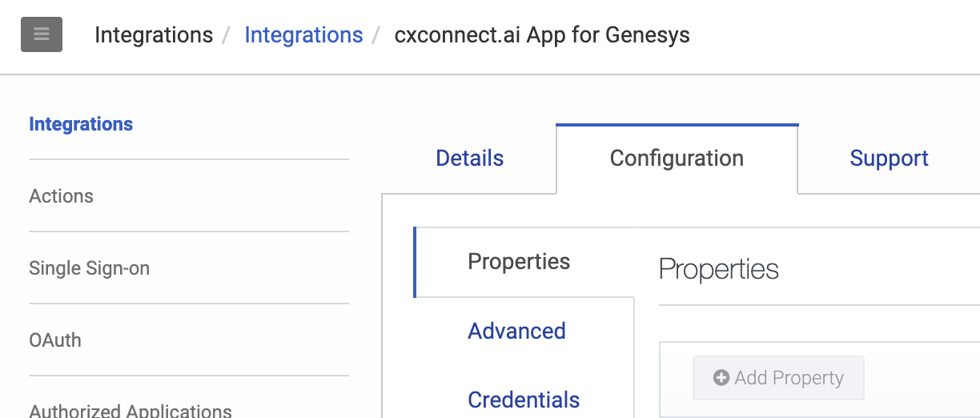
Task: Open the Credentials sub-tab
Action: point(524,400)
